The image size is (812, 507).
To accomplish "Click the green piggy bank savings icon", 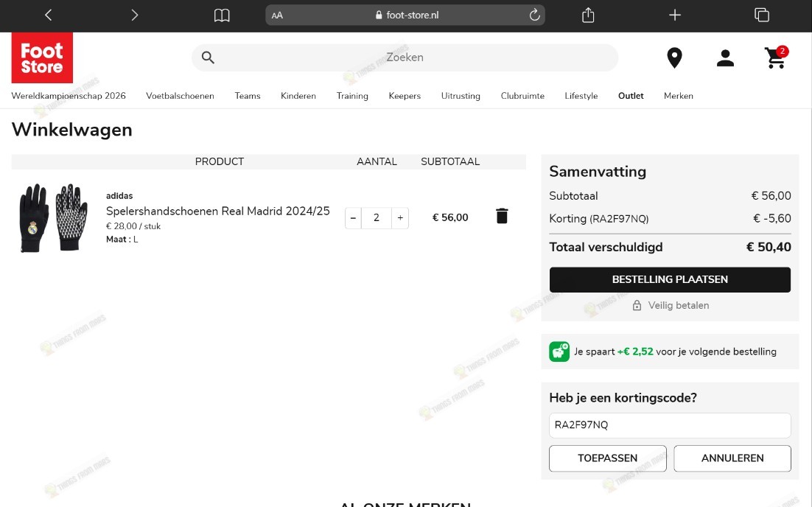I will pyautogui.click(x=559, y=352).
